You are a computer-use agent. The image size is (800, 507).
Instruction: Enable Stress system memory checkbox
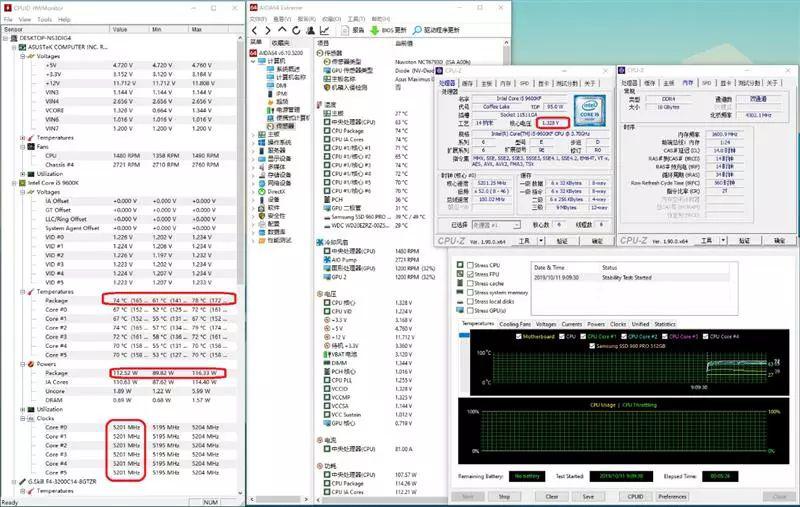470,292
